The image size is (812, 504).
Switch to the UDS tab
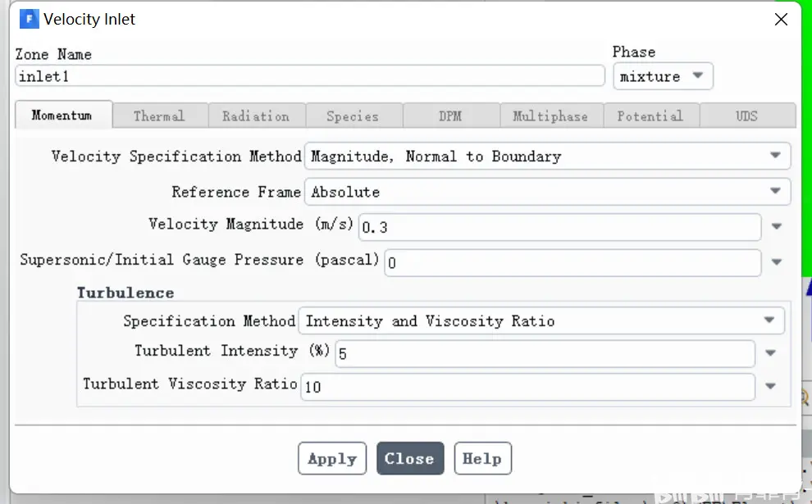748,116
